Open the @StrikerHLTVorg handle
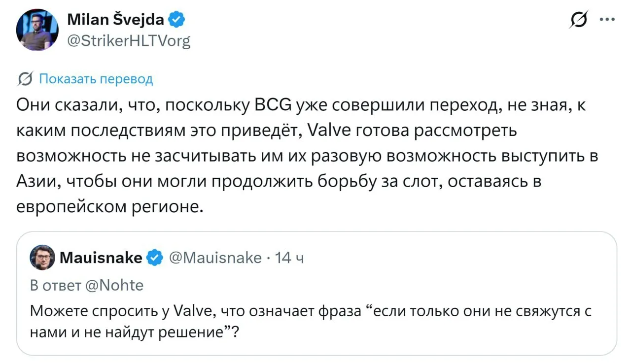Screen dimensions: 631x364 (128, 40)
